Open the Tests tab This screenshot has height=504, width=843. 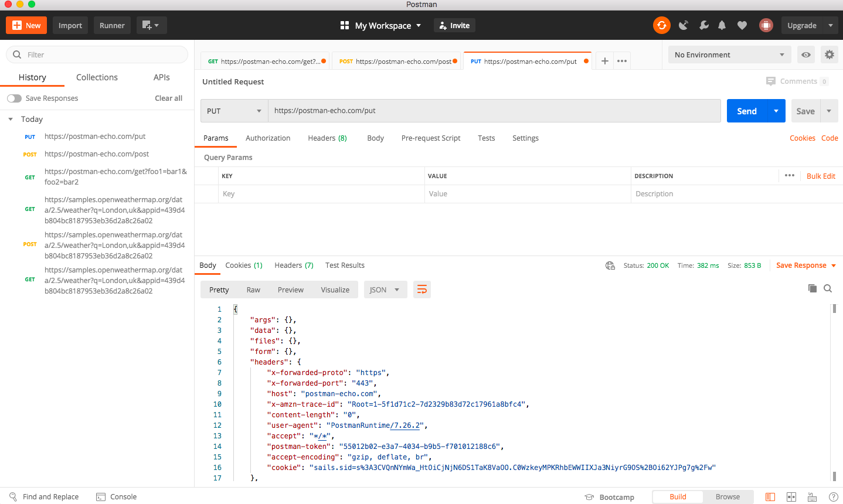click(486, 138)
